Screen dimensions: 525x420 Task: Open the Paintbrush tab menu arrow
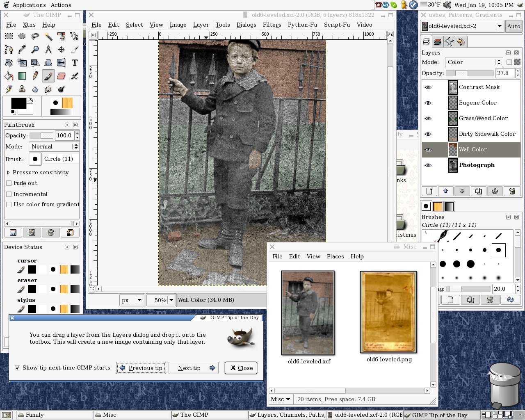point(67,125)
